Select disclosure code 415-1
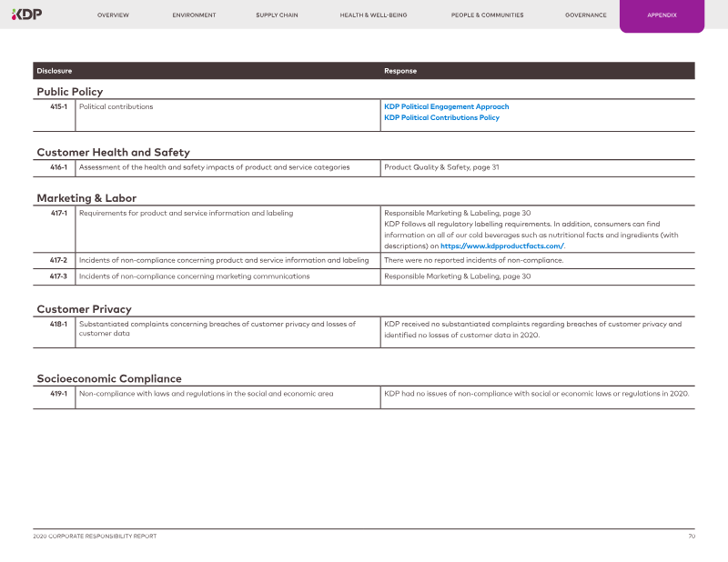This screenshot has width=728, height=562. [58, 106]
